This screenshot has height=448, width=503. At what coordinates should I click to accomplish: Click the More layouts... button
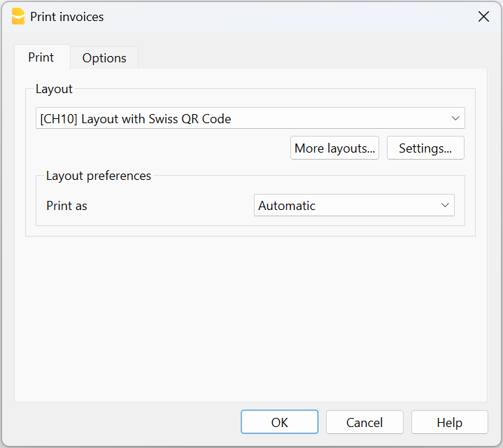pyautogui.click(x=334, y=148)
